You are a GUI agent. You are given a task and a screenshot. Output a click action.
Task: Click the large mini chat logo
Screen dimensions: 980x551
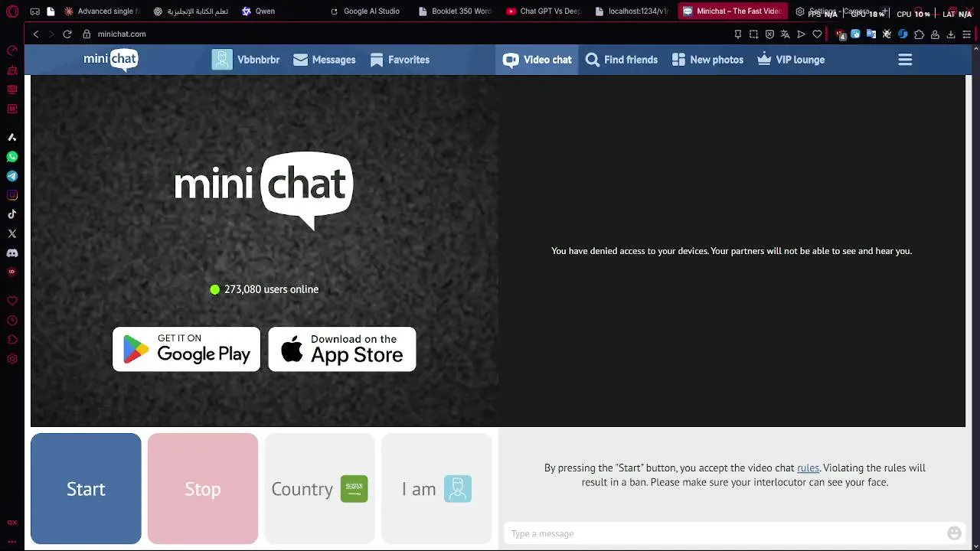pyautogui.click(x=263, y=191)
